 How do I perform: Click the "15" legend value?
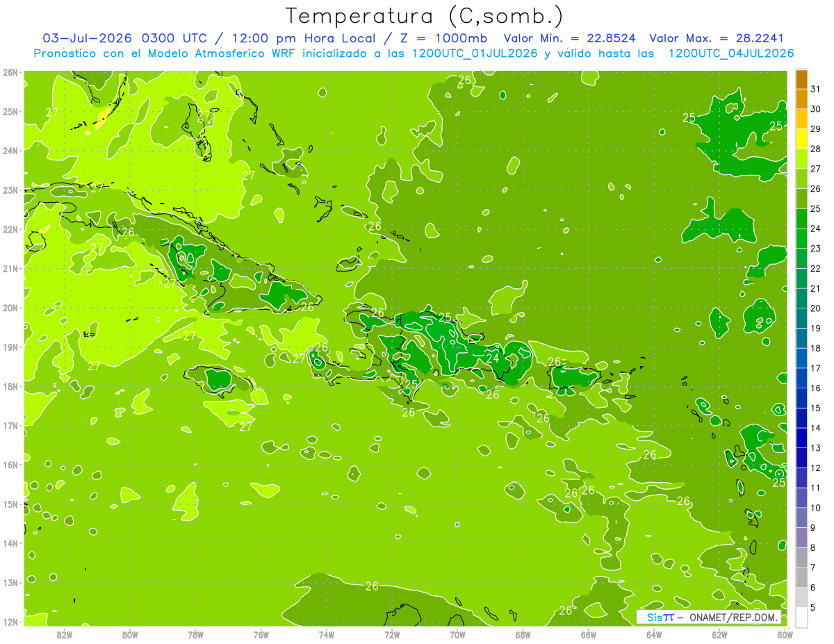[815, 408]
